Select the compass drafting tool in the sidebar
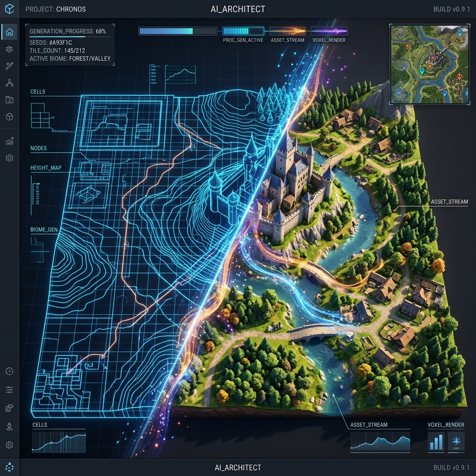Screen dimensions: 476x476 tap(9, 83)
